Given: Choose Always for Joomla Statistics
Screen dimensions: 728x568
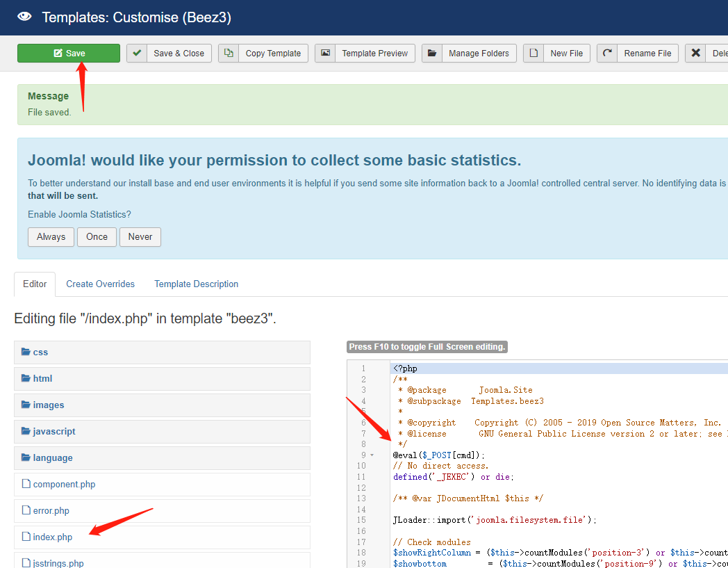Looking at the screenshot, I should point(51,237).
